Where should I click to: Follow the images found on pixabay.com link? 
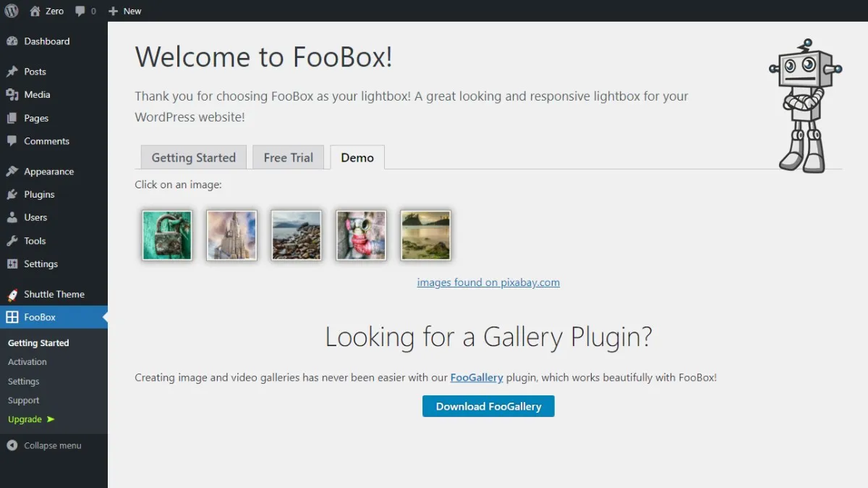[488, 282]
